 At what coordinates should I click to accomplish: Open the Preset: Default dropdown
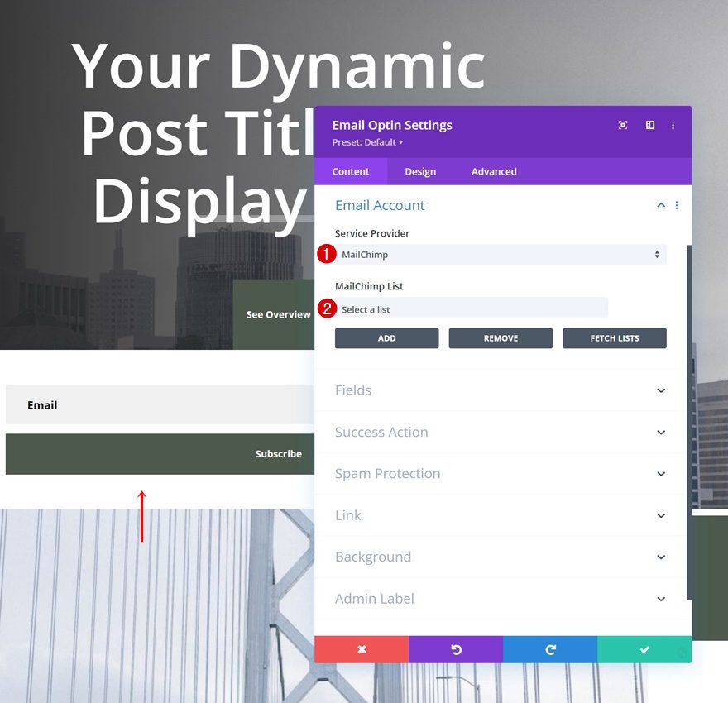tap(367, 142)
